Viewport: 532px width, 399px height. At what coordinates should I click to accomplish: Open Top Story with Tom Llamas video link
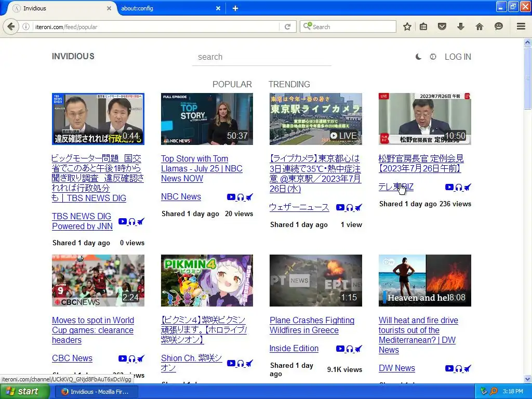202,168
